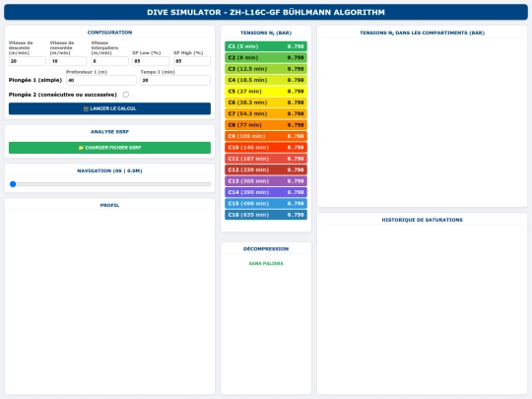The image size is (532, 399).
Task: Select the C3 (12.5 min) compartment row
Action: coord(266,69)
